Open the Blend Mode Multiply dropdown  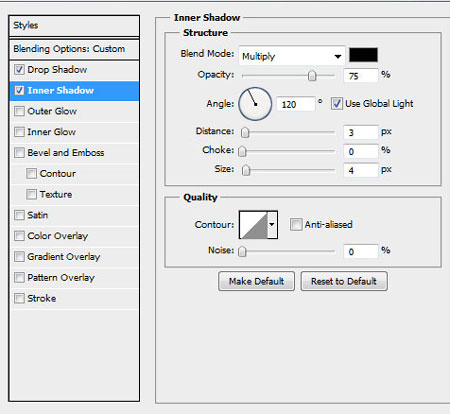click(x=292, y=56)
